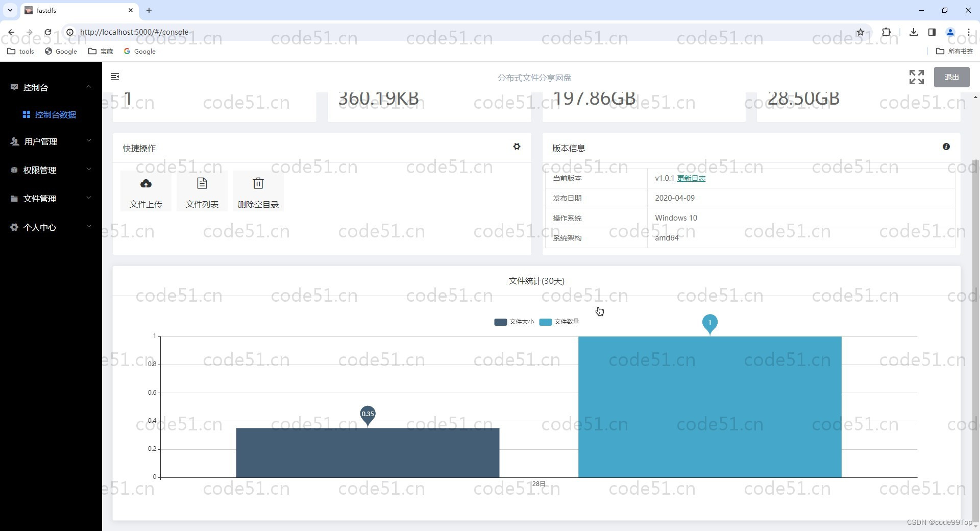Screen dimensions: 980x531
Task: Click the 个人中心 gear icon
Action: click(x=14, y=227)
